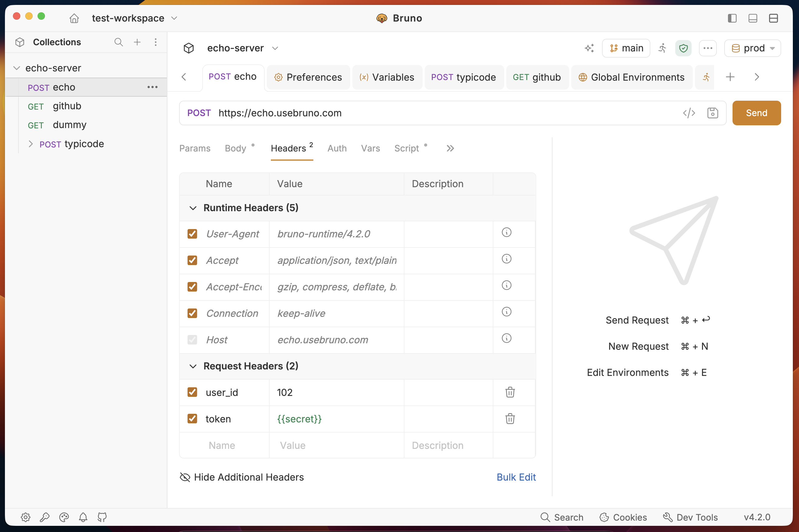The image size is (799, 532).
Task: Search collections with the magnifier icon
Action: pyautogui.click(x=118, y=42)
